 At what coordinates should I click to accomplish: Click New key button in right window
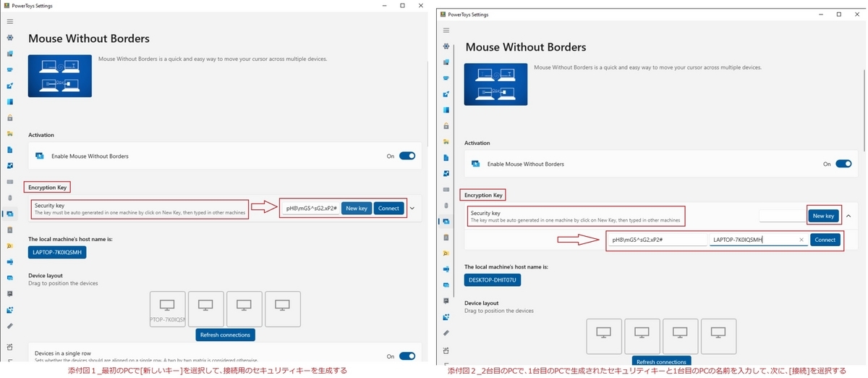click(824, 216)
